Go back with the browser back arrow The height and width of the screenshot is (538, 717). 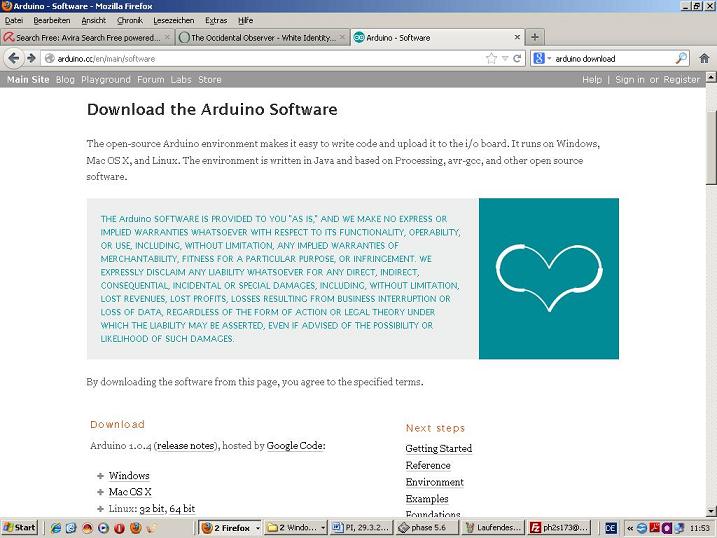[x=14, y=59]
